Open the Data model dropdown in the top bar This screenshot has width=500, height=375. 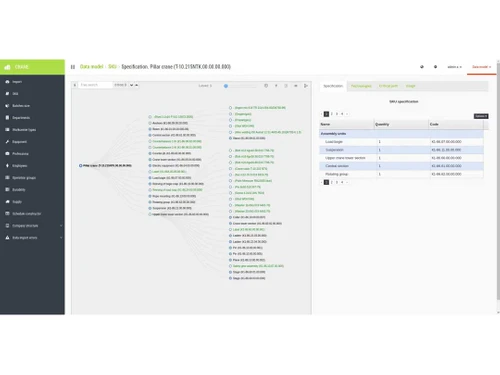point(481,67)
